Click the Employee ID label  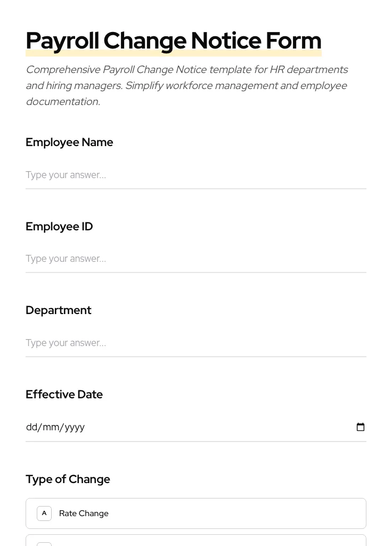[59, 226]
